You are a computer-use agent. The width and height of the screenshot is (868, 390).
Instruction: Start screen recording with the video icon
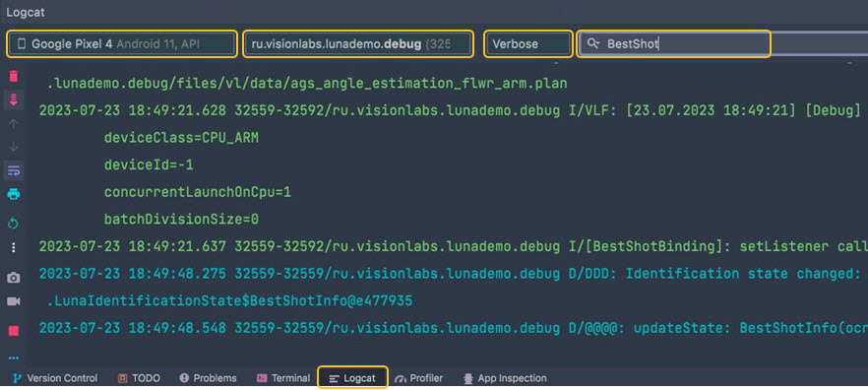tap(14, 301)
